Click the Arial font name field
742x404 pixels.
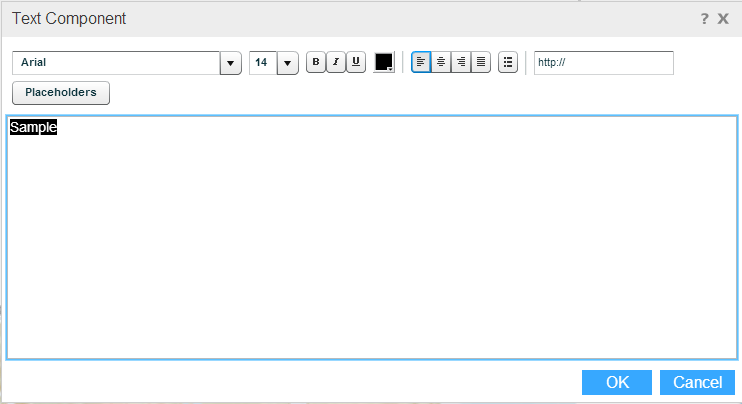(x=116, y=63)
